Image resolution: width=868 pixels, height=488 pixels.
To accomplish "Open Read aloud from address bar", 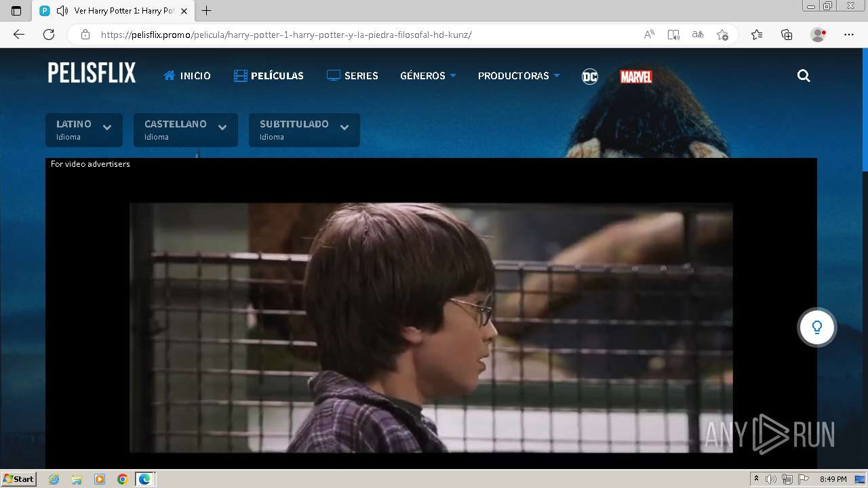I will tap(649, 35).
